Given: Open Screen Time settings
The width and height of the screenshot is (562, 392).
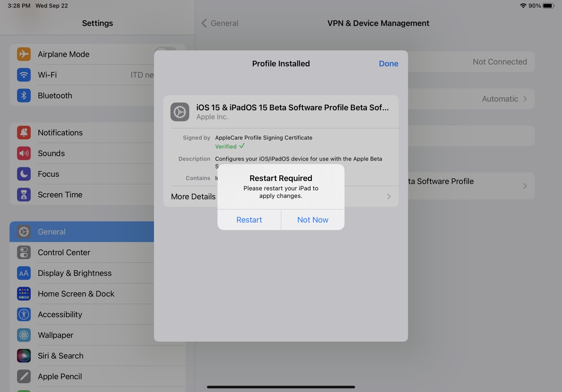Looking at the screenshot, I should pyautogui.click(x=97, y=194).
